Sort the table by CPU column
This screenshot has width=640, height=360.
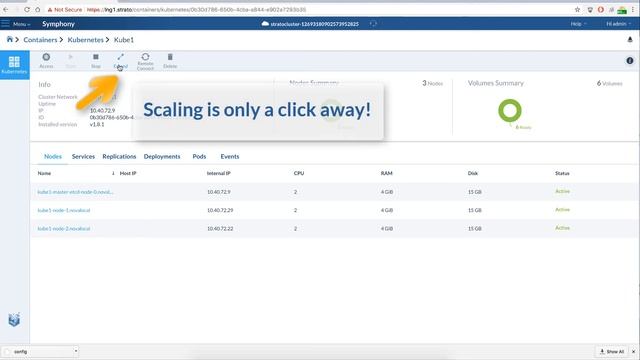tap(299, 173)
